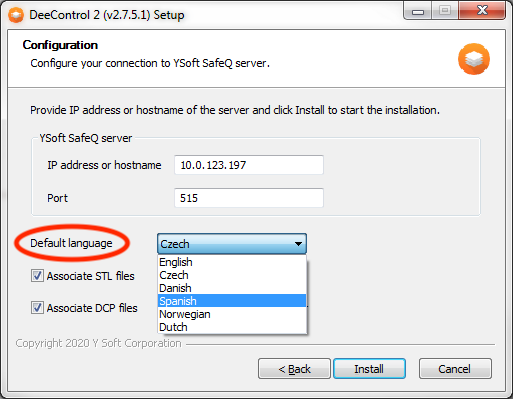Click the orange DeeControl logo in header
513x399 pixels.
[474, 59]
